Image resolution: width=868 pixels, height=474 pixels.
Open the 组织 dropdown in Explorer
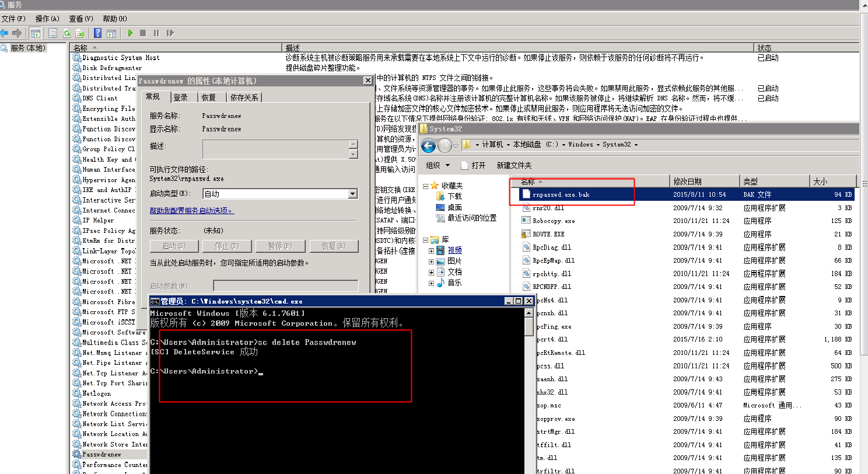pos(437,165)
